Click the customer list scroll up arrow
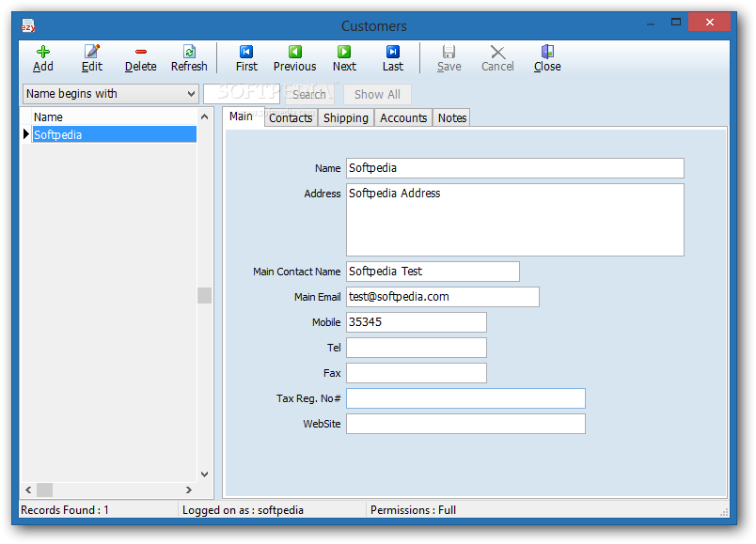The image size is (756, 544). (204, 117)
